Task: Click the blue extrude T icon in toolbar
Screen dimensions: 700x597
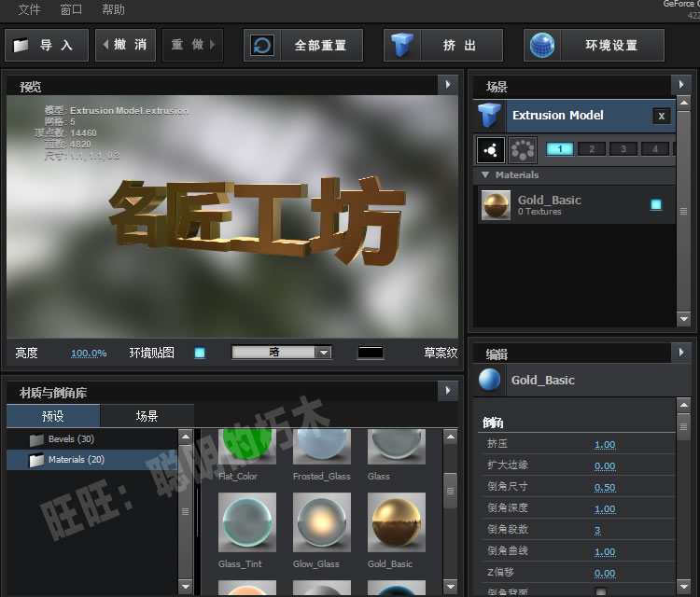Action: point(402,45)
